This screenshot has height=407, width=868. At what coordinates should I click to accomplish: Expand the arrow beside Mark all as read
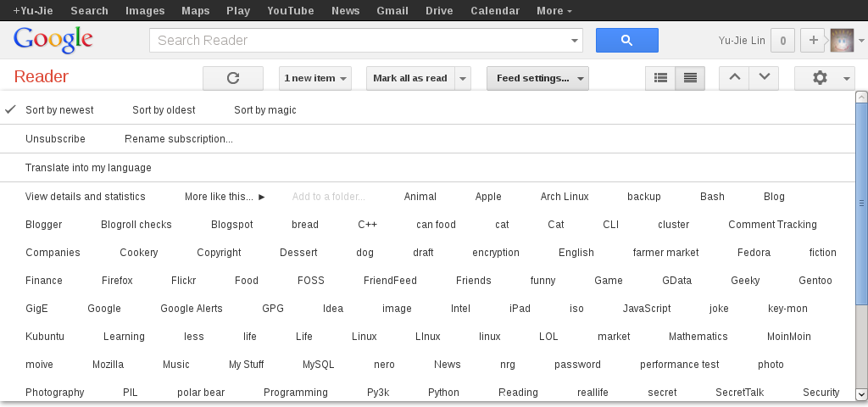(x=463, y=78)
